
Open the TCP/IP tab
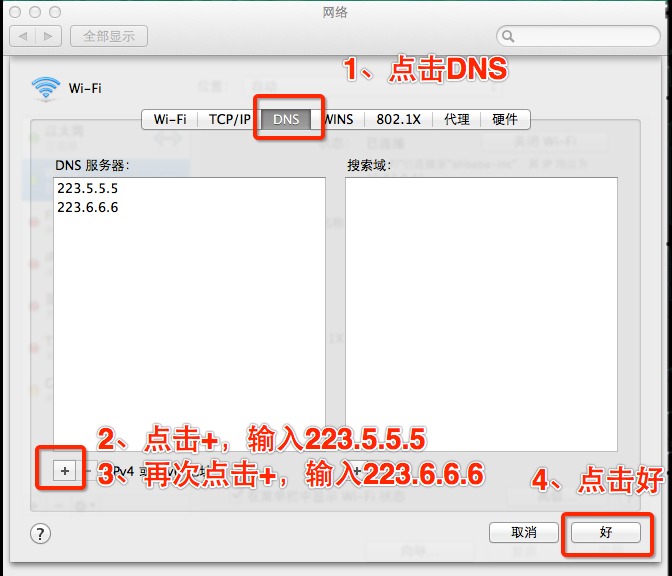tap(229, 119)
